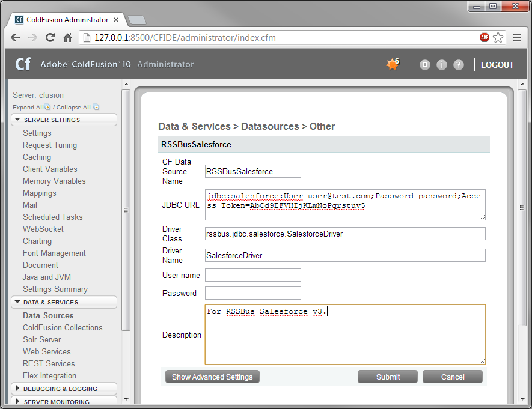The image size is (532, 409).
Task: Select Java and JVM settings page
Action: [x=46, y=277]
